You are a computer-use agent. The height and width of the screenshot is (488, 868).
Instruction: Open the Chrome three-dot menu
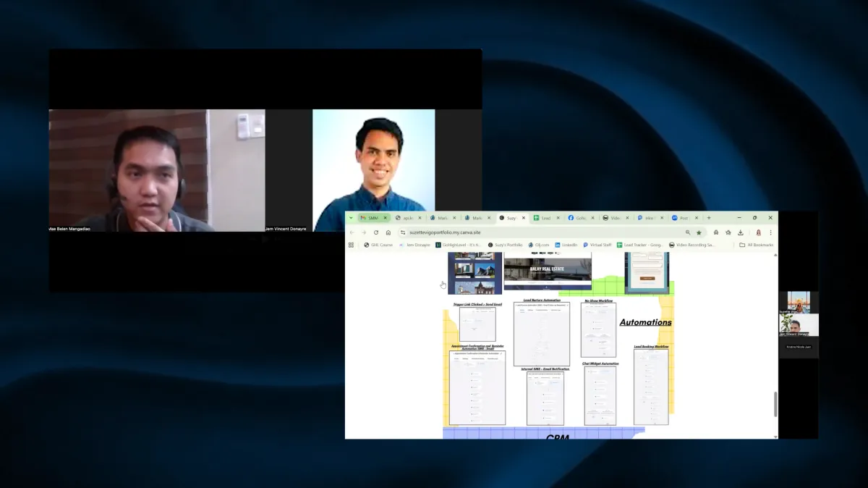click(770, 232)
